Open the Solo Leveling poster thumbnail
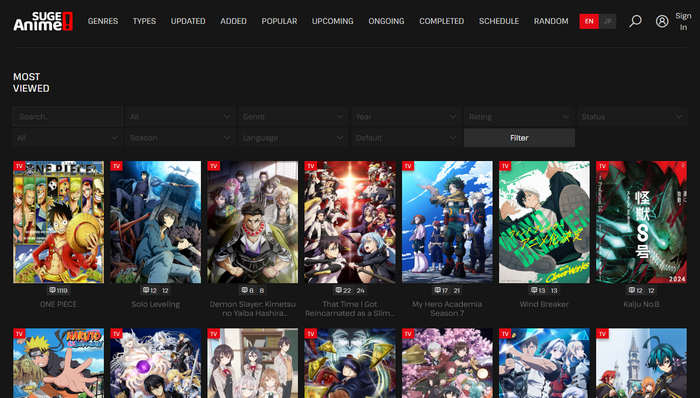The image size is (700, 398). click(156, 222)
